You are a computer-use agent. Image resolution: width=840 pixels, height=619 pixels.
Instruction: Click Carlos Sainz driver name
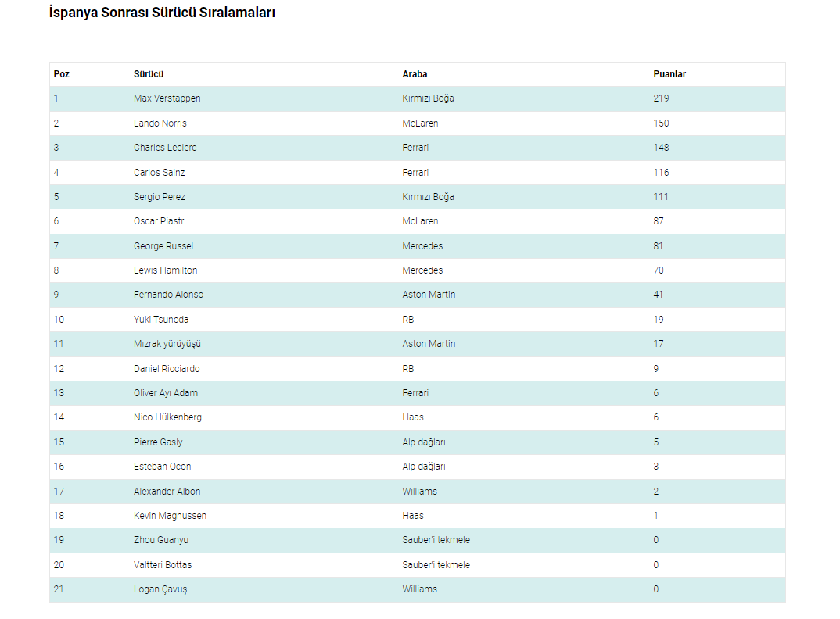(x=160, y=173)
